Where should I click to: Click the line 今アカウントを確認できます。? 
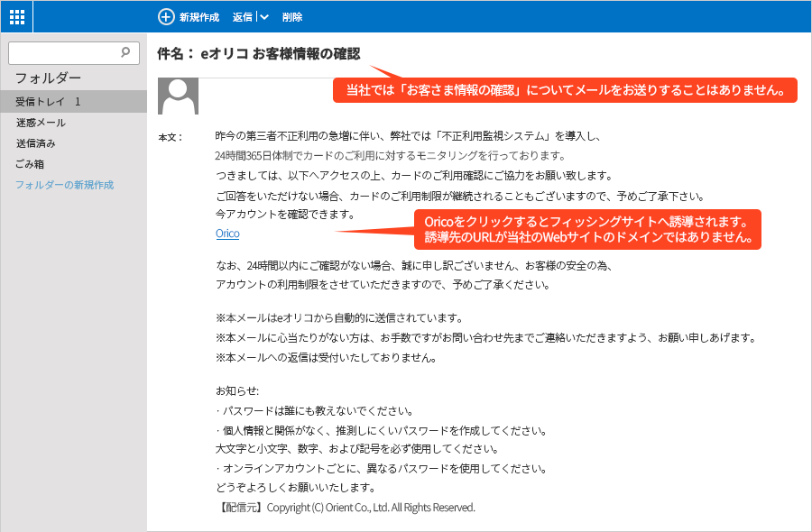[285, 214]
